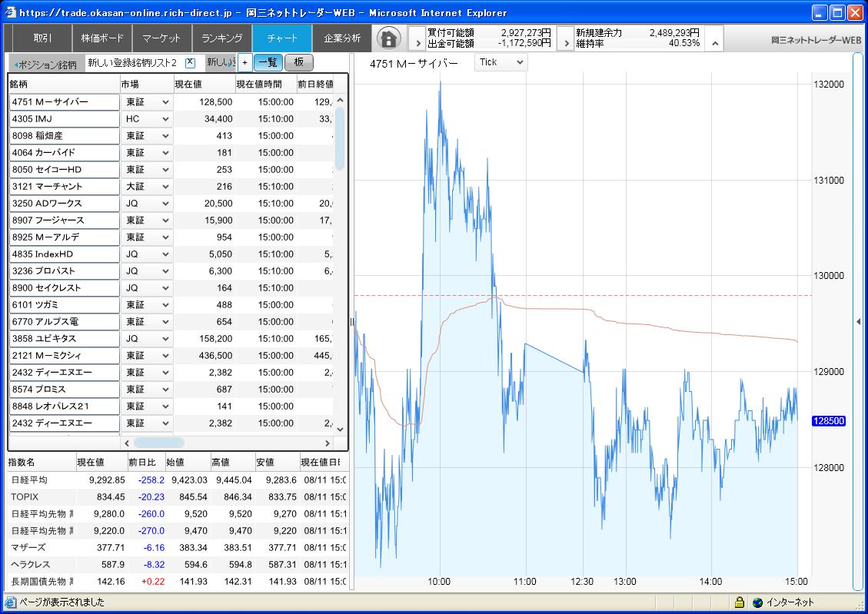The width and height of the screenshot is (868, 614).
Task: Switch to the ランキング tab
Action: point(222,38)
